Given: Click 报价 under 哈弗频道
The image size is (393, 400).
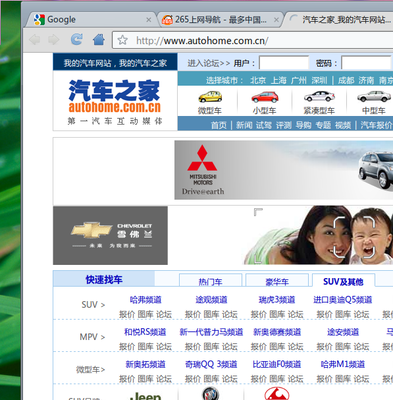Looking at the screenshot, I should [x=127, y=314].
